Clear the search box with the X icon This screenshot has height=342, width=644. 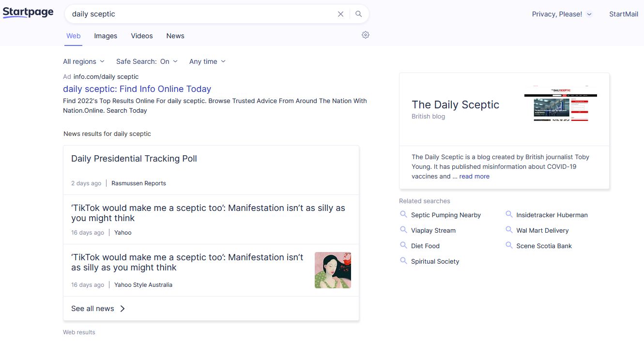[x=340, y=14]
